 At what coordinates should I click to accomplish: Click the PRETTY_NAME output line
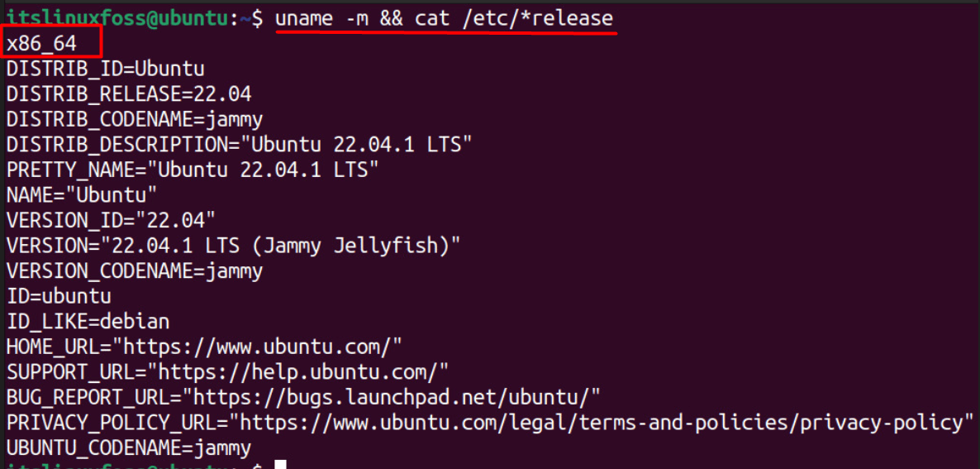(193, 170)
